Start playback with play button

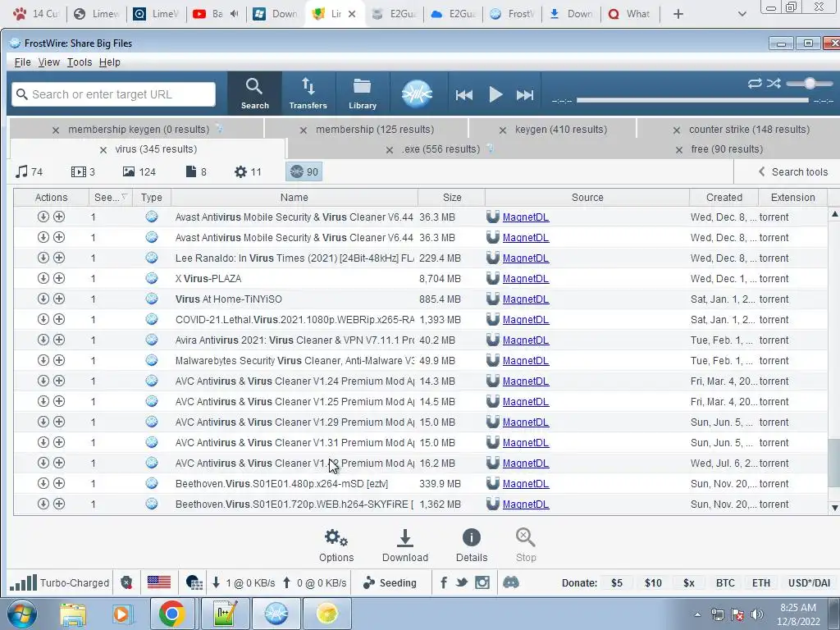(495, 95)
